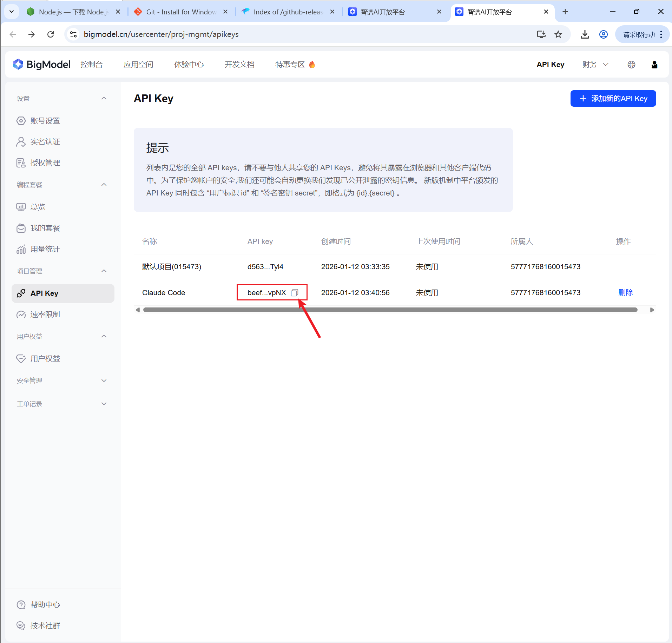Image resolution: width=672 pixels, height=643 pixels.
Task: Click the install app icon in address bar
Action: 541,34
